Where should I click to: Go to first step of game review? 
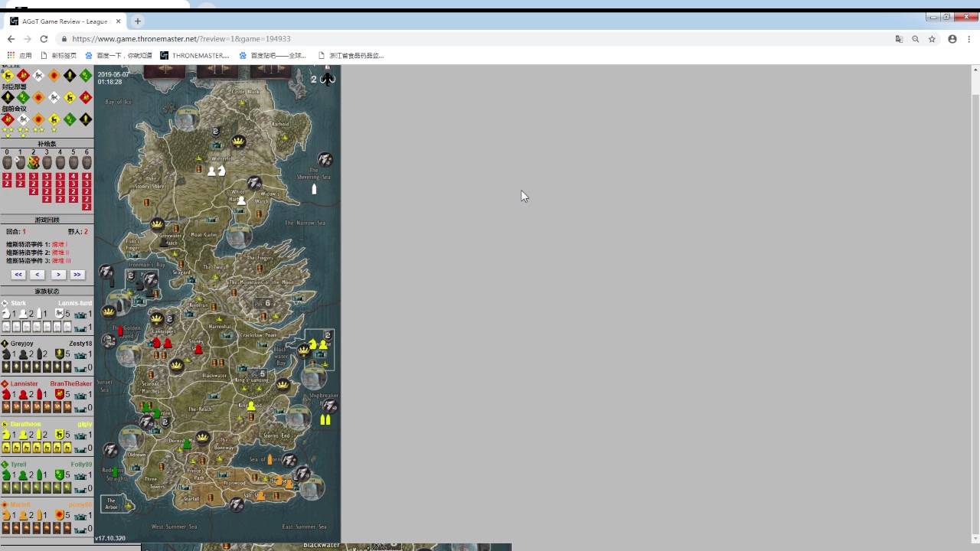coord(18,274)
